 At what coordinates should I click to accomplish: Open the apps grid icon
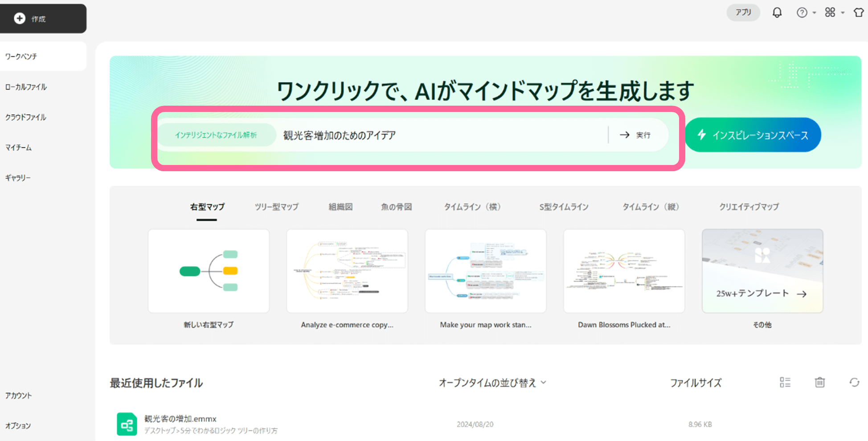(x=830, y=12)
